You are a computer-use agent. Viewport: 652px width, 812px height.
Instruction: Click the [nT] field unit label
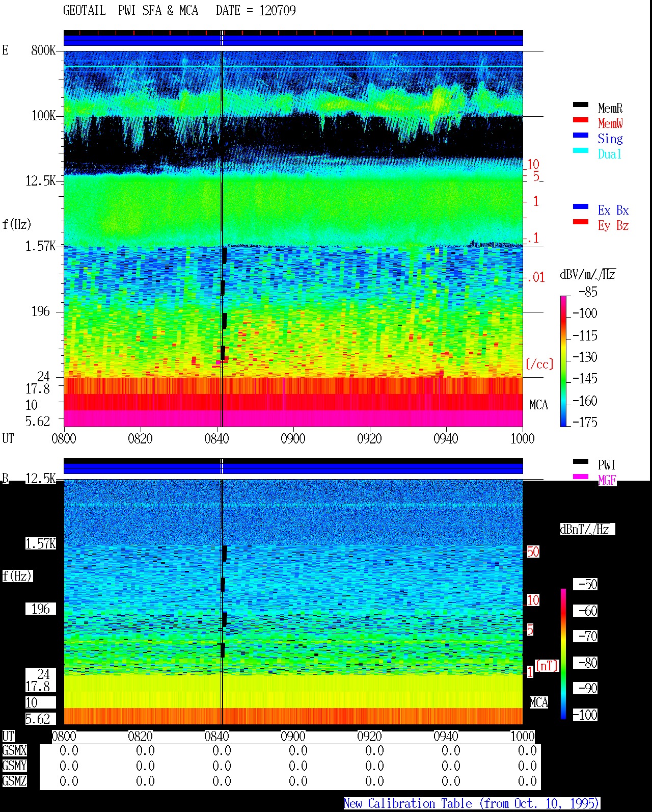[x=547, y=666]
